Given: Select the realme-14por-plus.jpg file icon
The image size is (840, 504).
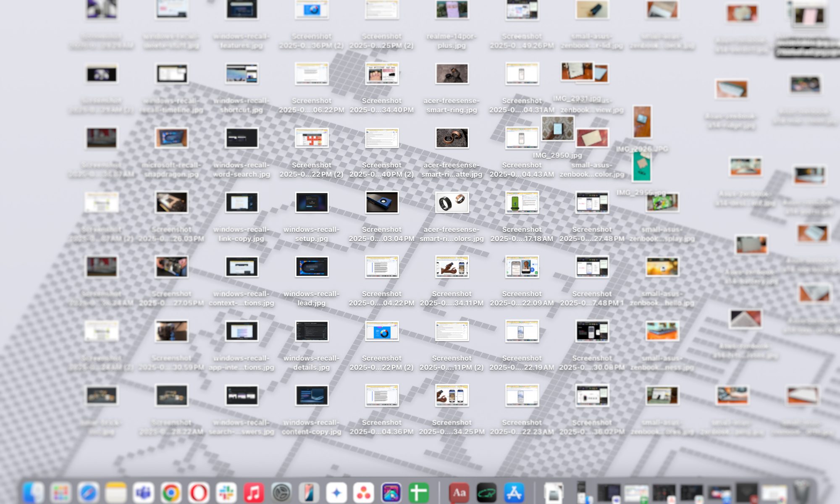Looking at the screenshot, I should click(452, 9).
